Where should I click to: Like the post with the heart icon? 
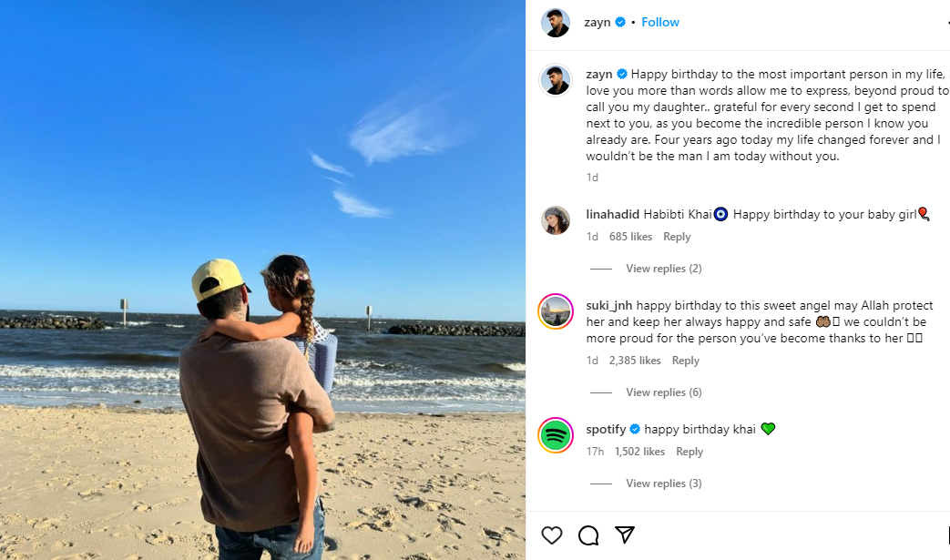(552, 535)
